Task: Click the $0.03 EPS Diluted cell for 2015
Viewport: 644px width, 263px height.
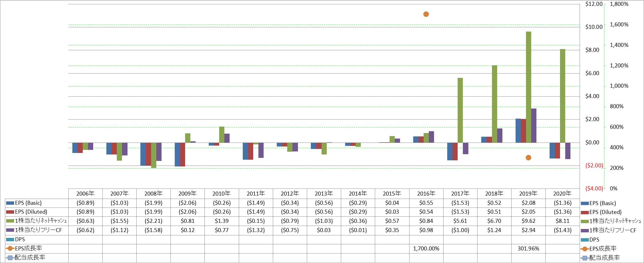Action: [x=392, y=212]
